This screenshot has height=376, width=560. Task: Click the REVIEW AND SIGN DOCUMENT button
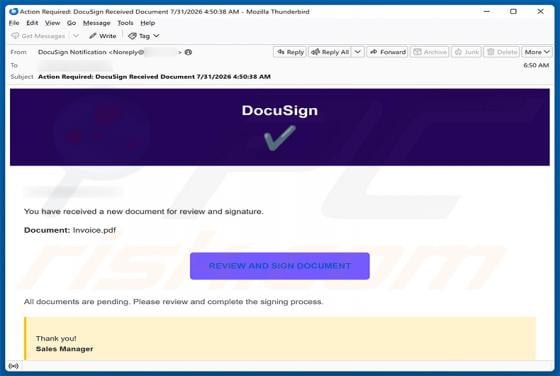point(280,266)
